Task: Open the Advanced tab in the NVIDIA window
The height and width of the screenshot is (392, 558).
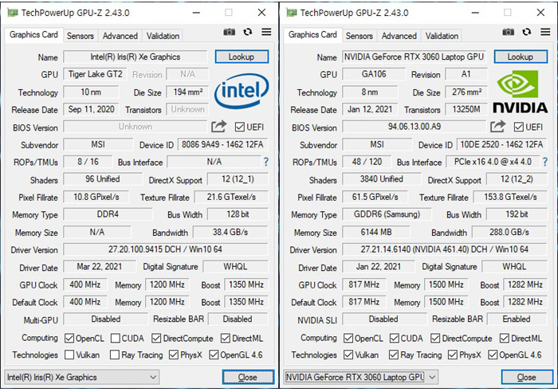Action: [x=399, y=36]
